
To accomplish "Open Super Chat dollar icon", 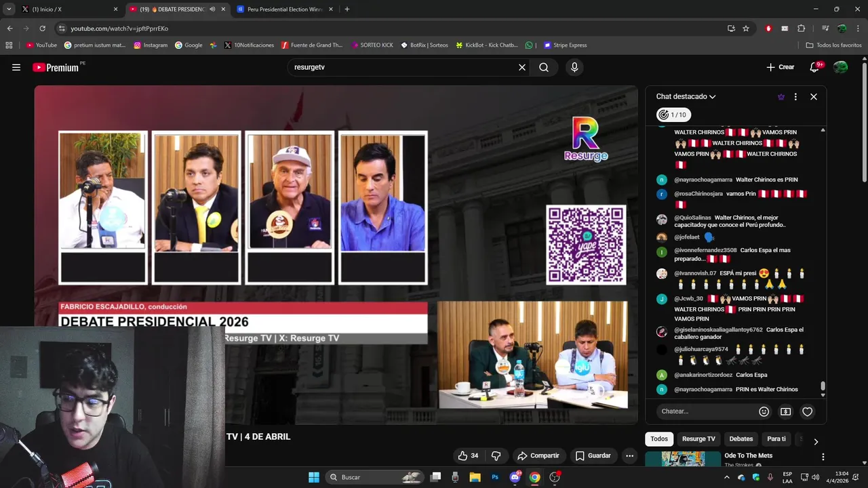I will click(785, 411).
